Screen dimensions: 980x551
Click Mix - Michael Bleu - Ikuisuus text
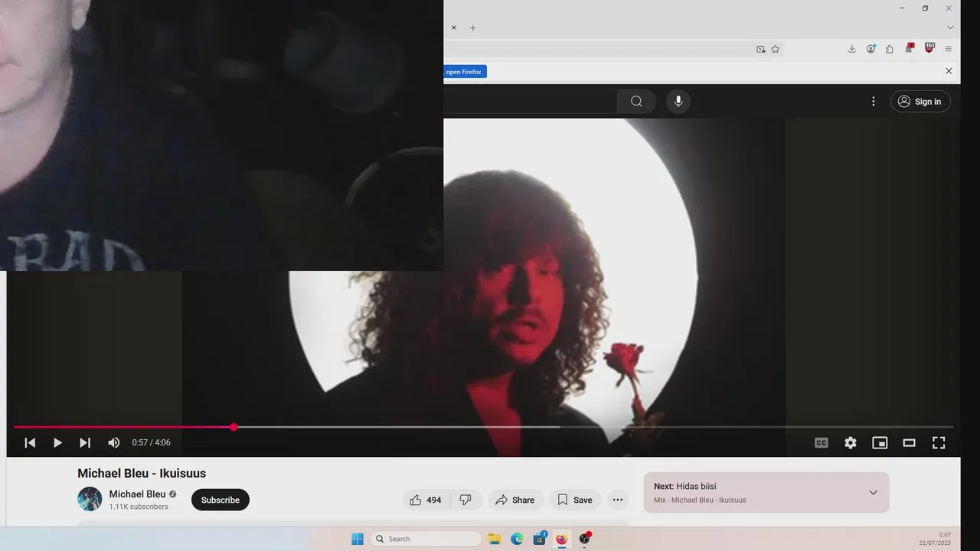pos(700,500)
